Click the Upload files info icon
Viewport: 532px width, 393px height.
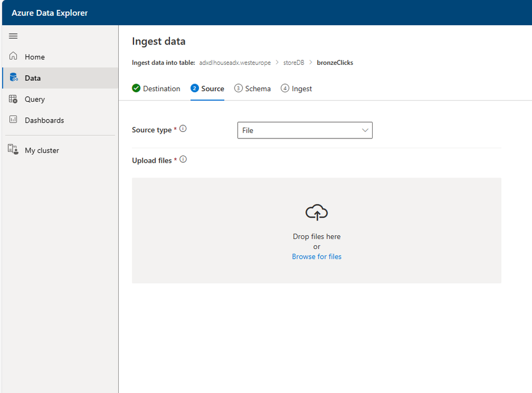[x=183, y=159]
